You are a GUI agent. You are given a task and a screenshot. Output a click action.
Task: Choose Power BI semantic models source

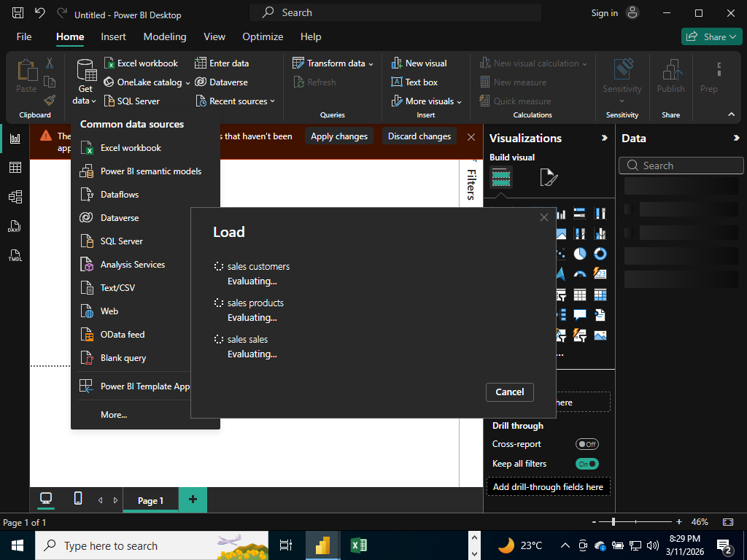(145, 171)
